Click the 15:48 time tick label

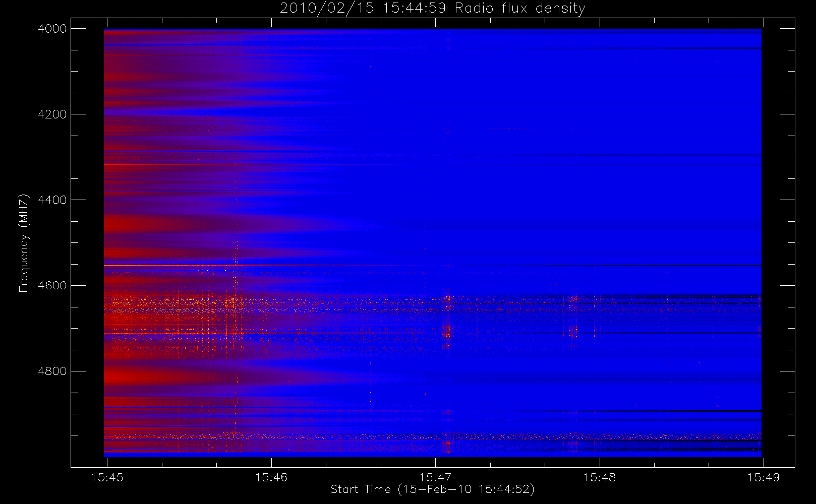600,477
